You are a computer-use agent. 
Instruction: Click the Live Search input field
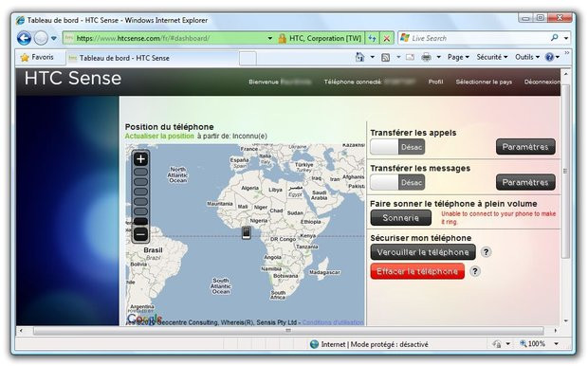coord(476,38)
